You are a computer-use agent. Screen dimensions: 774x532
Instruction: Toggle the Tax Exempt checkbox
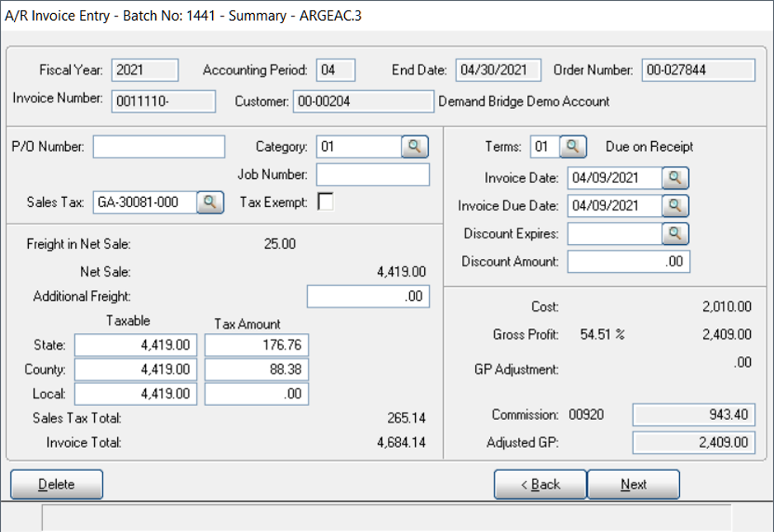(325, 202)
